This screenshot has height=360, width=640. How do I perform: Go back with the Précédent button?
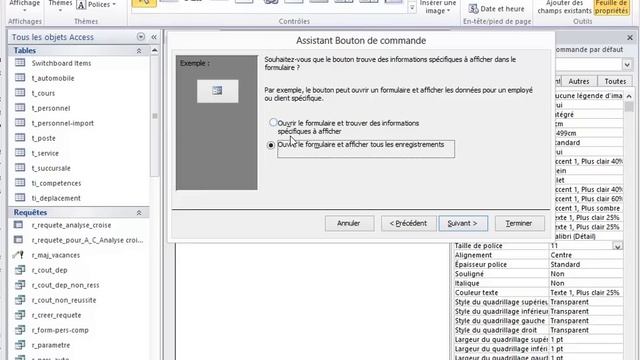(408, 223)
